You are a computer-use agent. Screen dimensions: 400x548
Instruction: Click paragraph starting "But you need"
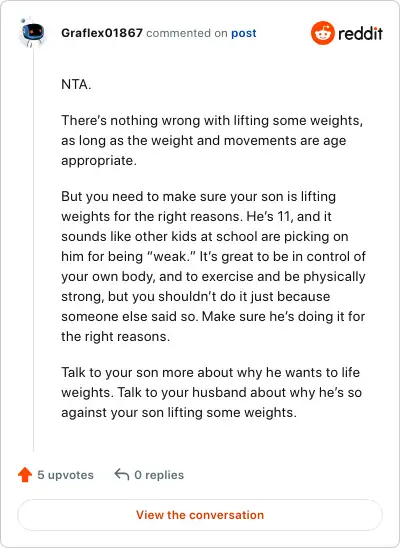click(x=213, y=266)
